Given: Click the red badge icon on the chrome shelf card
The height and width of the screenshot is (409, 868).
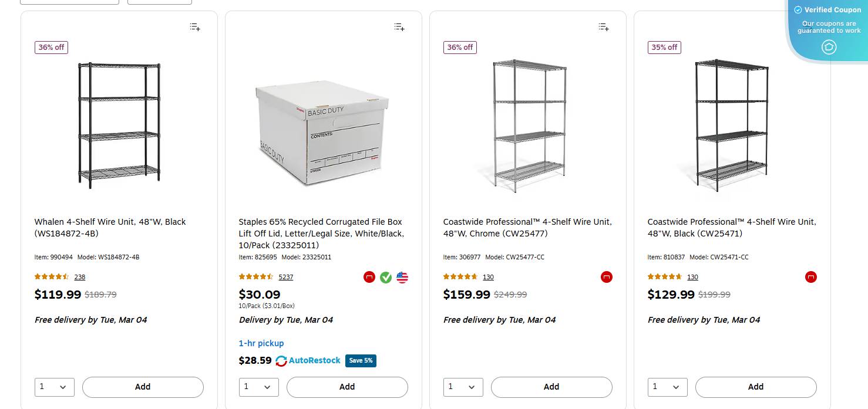Looking at the screenshot, I should pyautogui.click(x=607, y=277).
